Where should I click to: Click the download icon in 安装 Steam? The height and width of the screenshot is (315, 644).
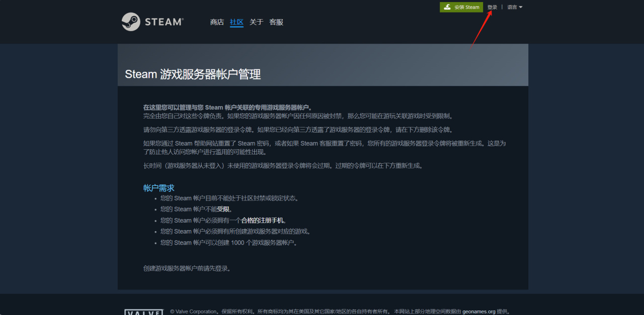tap(447, 7)
